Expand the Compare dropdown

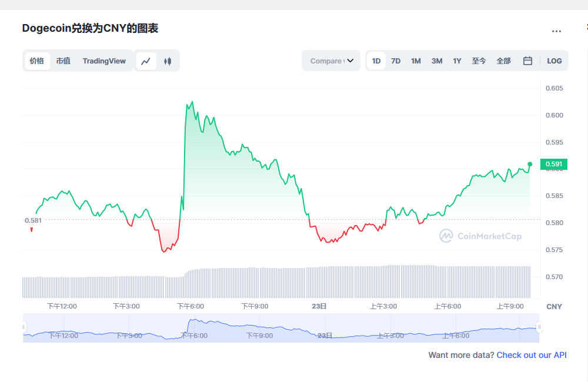[331, 61]
